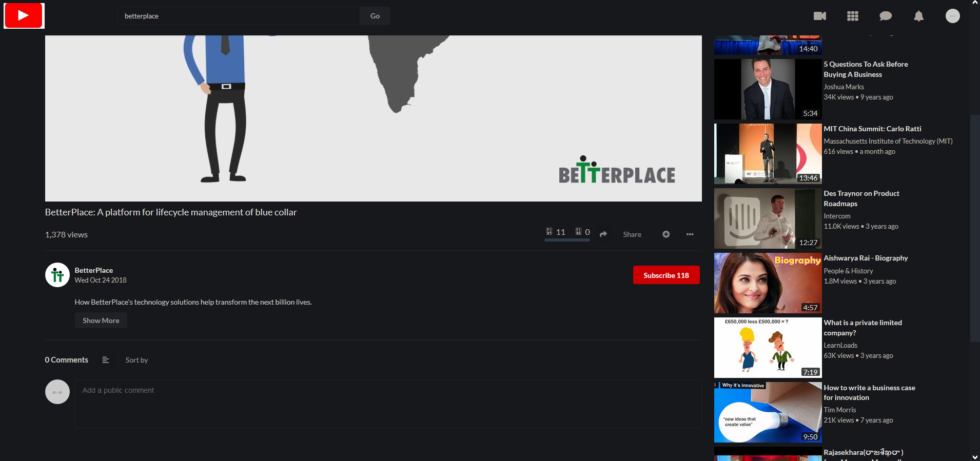Click page scrollbar up arrow
980x461 pixels.
point(975,3)
